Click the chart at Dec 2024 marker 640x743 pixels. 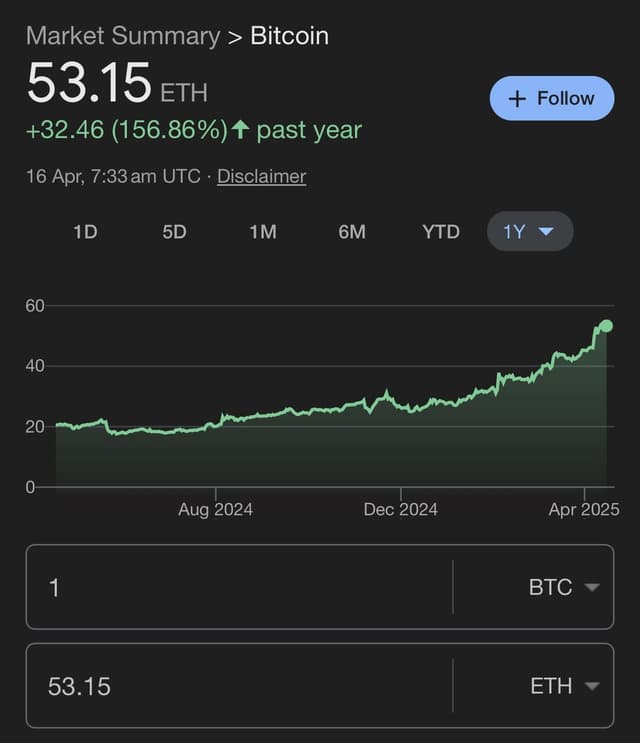400,509
